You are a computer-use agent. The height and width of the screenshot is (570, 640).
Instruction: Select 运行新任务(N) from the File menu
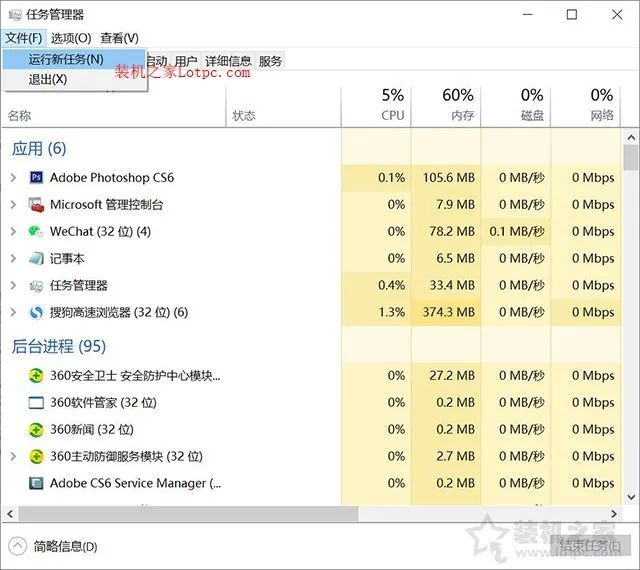(66, 59)
